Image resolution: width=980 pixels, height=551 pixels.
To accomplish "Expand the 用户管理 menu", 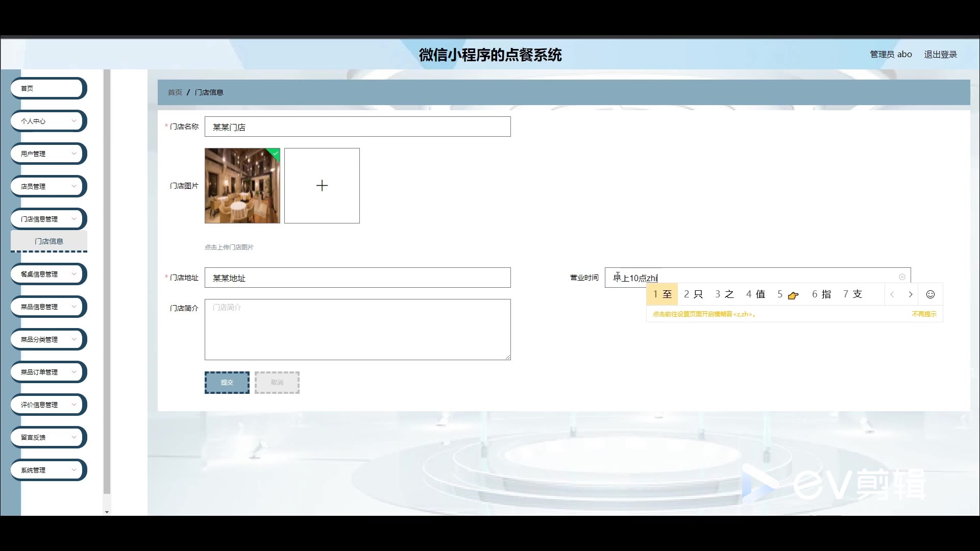I will point(48,154).
